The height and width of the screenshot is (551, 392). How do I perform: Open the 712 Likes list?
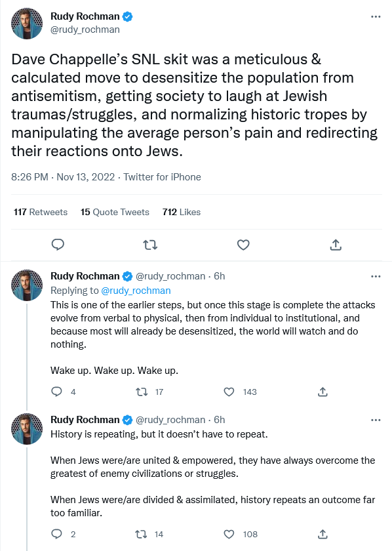[181, 212]
